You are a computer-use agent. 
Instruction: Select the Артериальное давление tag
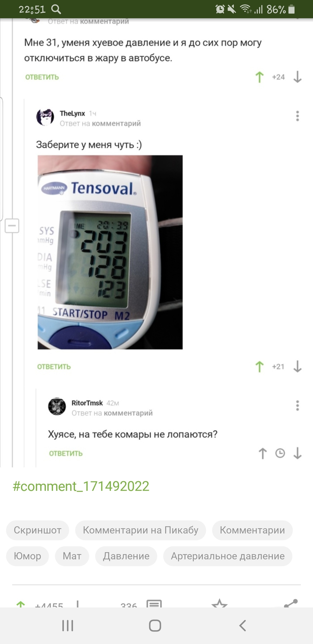tap(228, 556)
